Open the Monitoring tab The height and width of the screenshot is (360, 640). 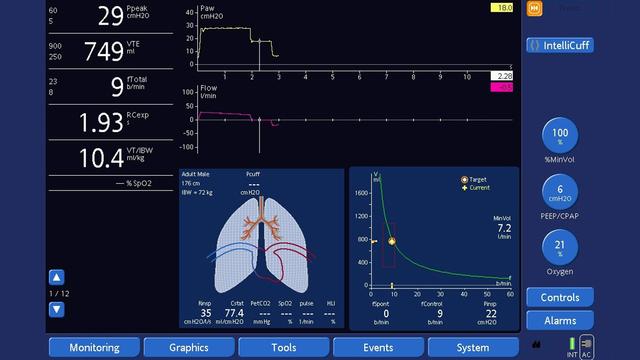(94, 347)
